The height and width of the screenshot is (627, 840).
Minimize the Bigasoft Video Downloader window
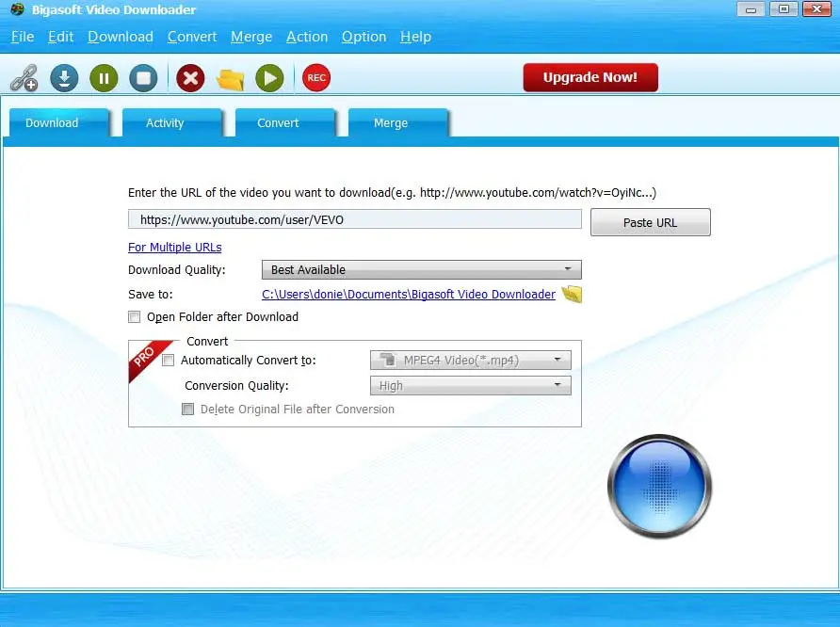[751, 9]
